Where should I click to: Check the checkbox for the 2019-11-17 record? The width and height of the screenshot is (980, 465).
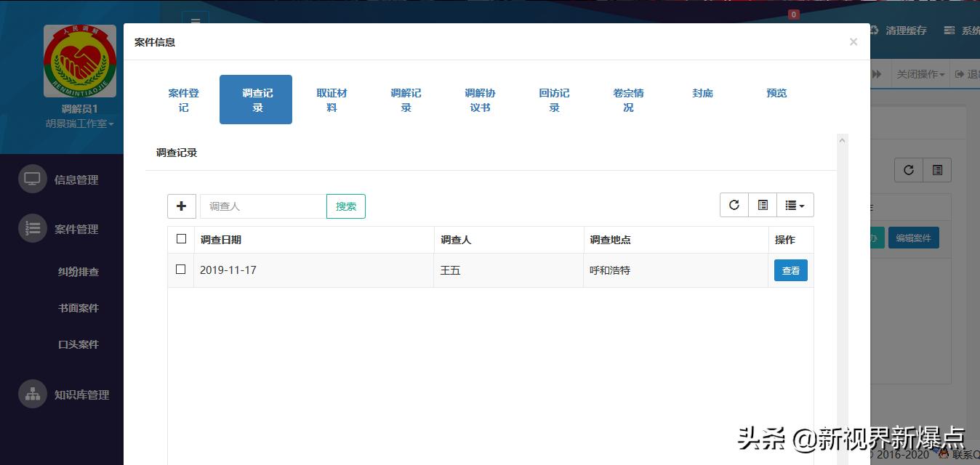(181, 270)
